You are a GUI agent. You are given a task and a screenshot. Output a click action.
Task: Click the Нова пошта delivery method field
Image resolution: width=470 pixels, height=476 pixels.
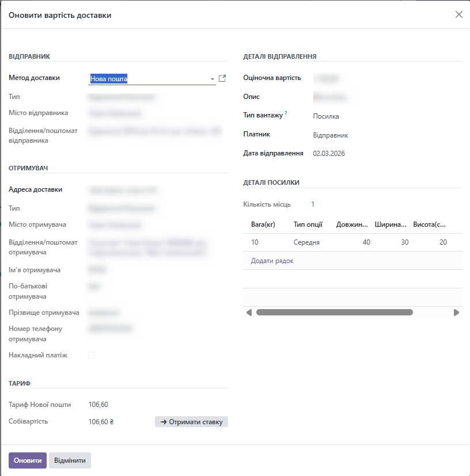click(149, 79)
